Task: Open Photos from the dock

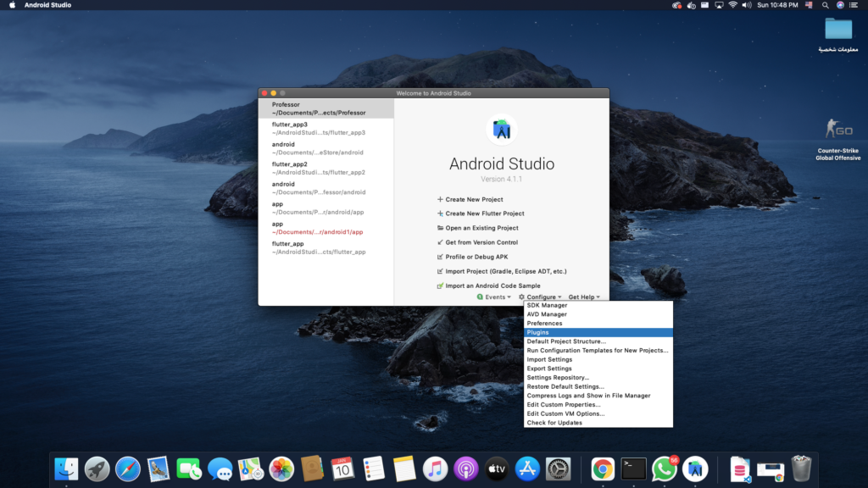Action: tap(281, 469)
